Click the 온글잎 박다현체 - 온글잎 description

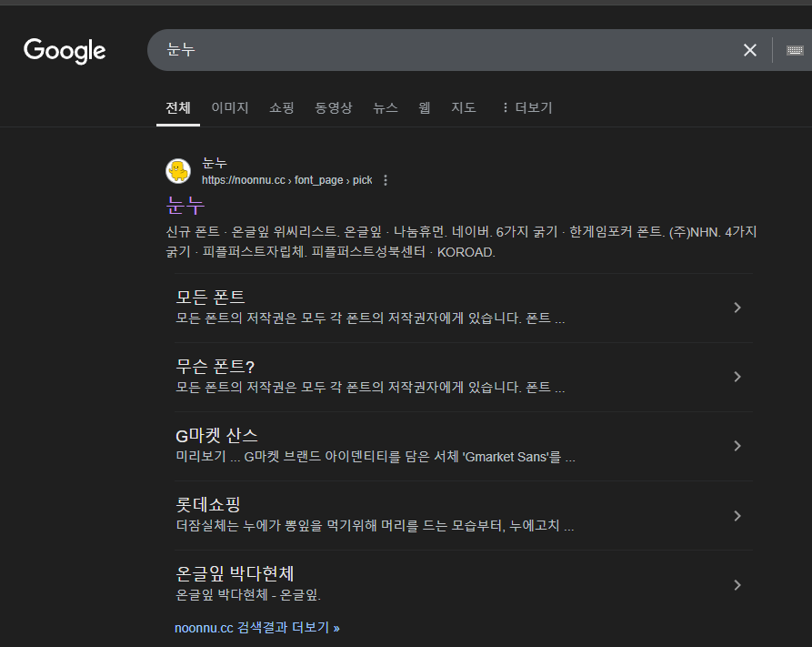pos(248,594)
